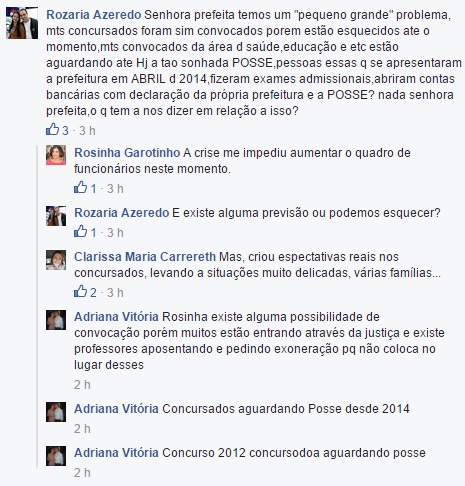Click the like icon under 'E existe alguma previsão' reply
The image size is (465, 486).
click(80, 231)
